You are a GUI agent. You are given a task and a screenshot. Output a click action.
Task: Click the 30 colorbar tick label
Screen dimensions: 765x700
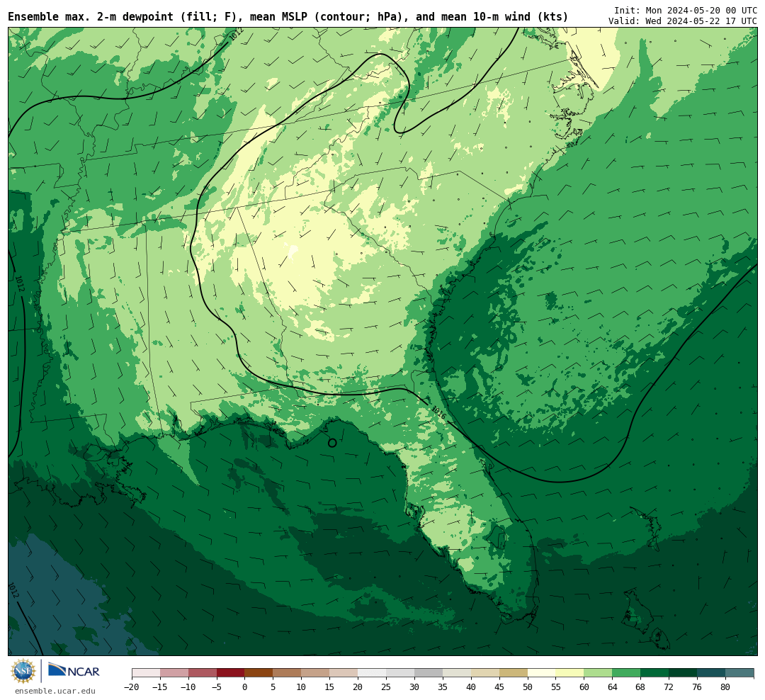(414, 687)
